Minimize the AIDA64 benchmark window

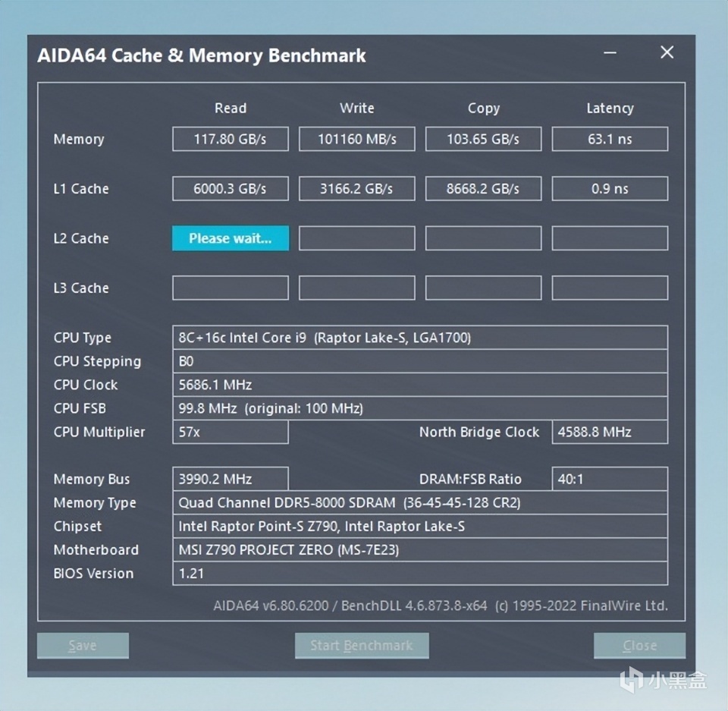pyautogui.click(x=610, y=52)
